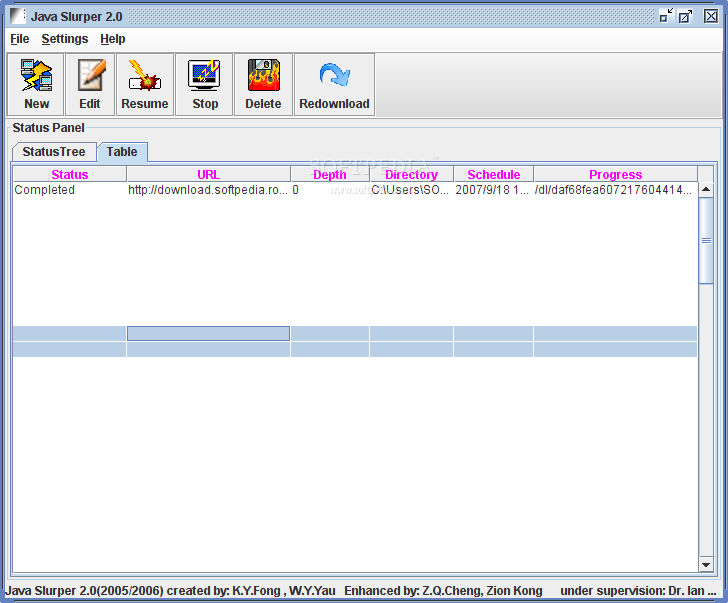Open the Settings menu
This screenshot has height=603, width=728.
tap(65, 39)
